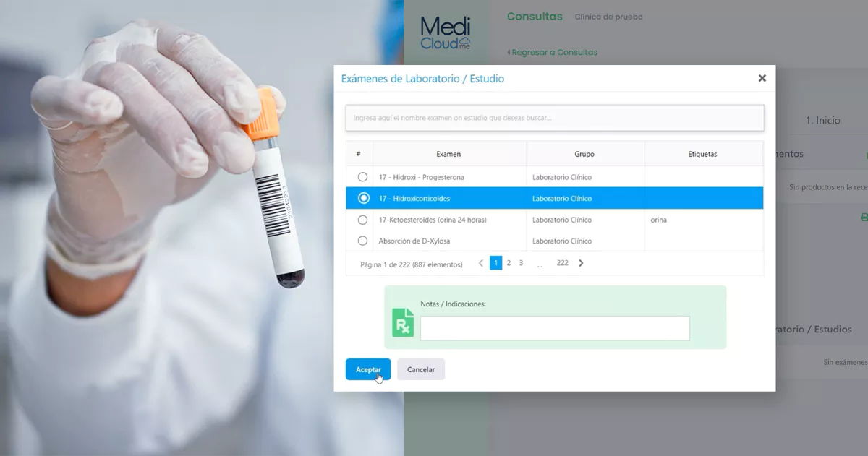Open the Consultas menu heading
Screen dimensions: 868x456
tap(535, 17)
